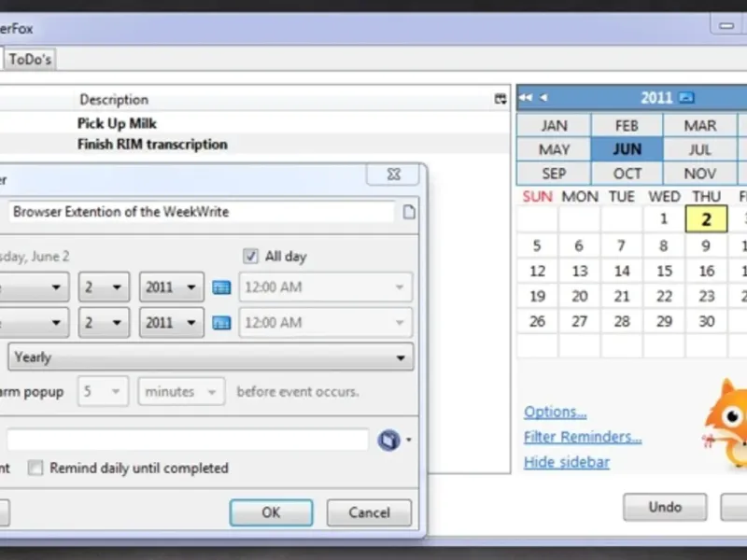Open the end time 12:00 AM dropdown
The width and height of the screenshot is (747, 560).
coord(325,323)
